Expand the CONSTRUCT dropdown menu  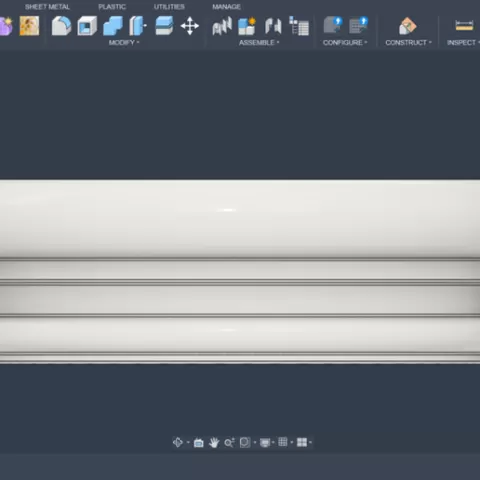pos(408,43)
